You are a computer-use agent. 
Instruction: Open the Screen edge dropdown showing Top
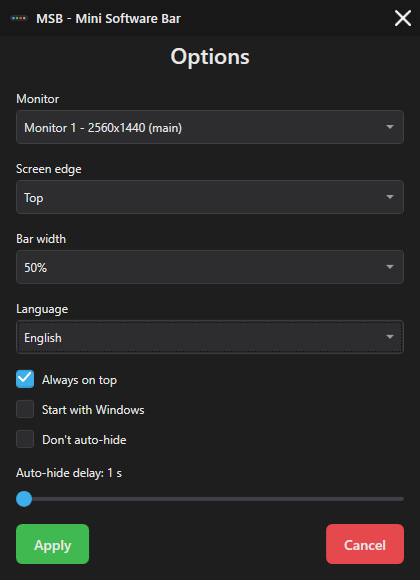tap(210, 197)
